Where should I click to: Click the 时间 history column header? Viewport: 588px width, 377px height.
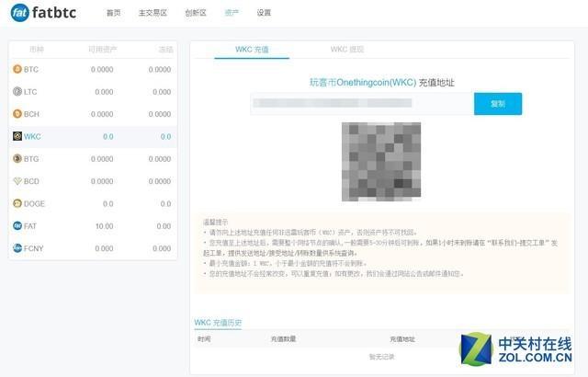204,339
